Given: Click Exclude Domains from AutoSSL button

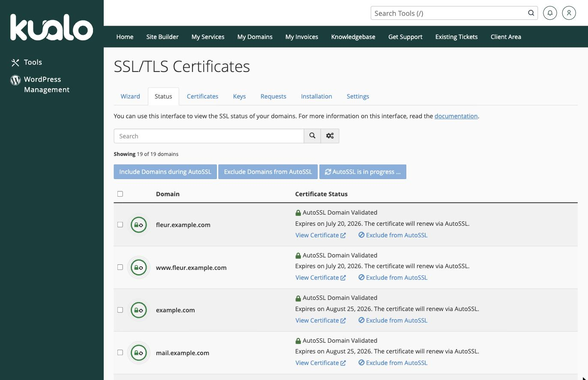Looking at the screenshot, I should coord(268,172).
